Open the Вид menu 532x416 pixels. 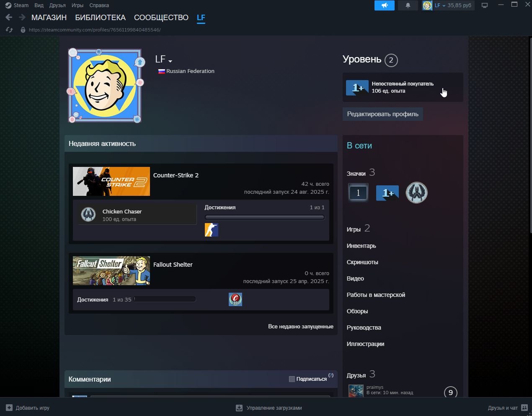(39, 5)
